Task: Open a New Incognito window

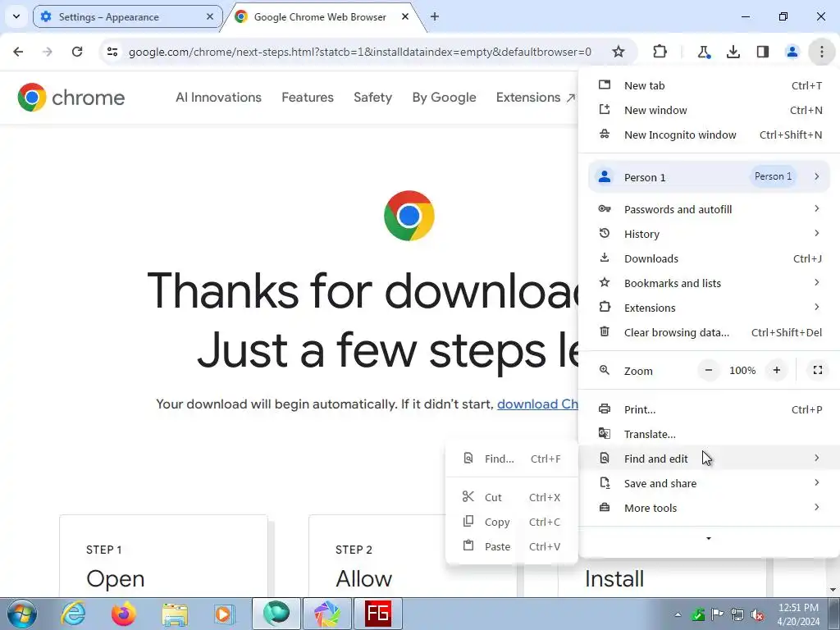Action: coord(710,135)
